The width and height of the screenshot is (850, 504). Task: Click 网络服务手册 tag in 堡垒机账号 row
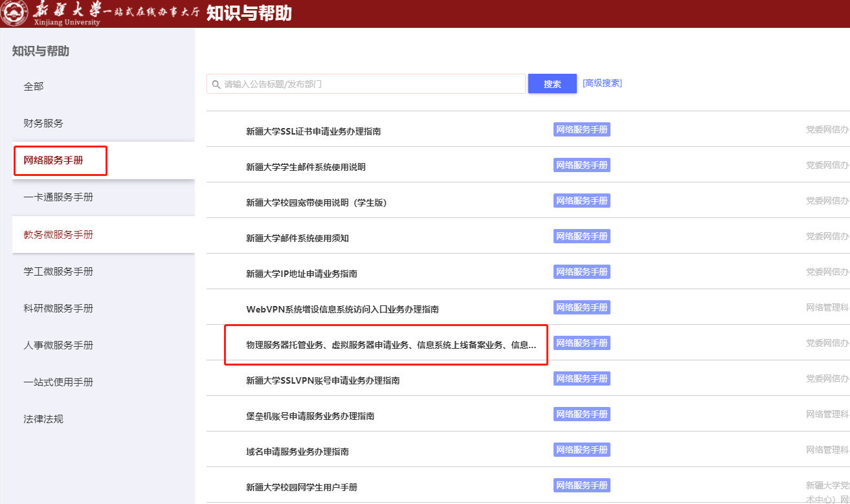(x=582, y=414)
